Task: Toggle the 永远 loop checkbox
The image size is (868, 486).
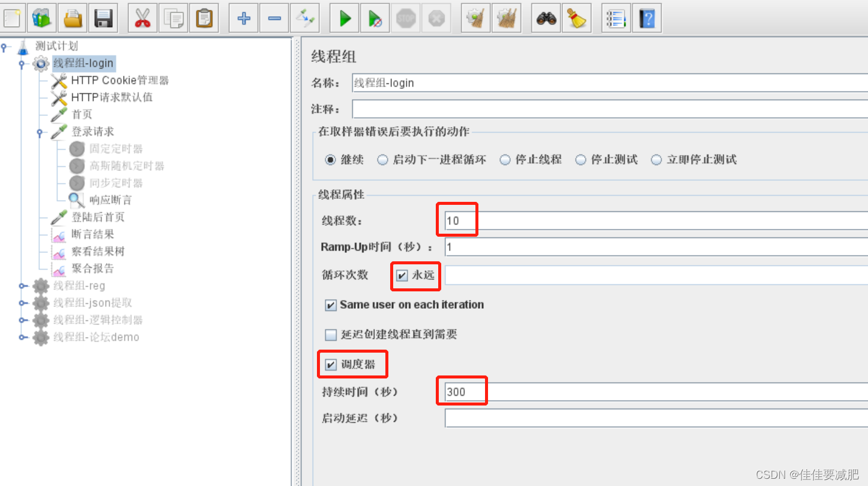Action: pyautogui.click(x=402, y=276)
